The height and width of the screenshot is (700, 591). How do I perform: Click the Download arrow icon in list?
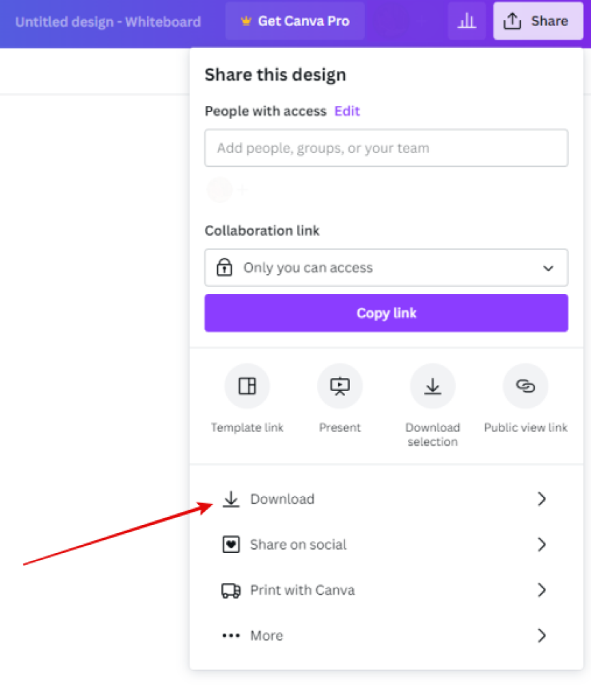pyautogui.click(x=231, y=499)
